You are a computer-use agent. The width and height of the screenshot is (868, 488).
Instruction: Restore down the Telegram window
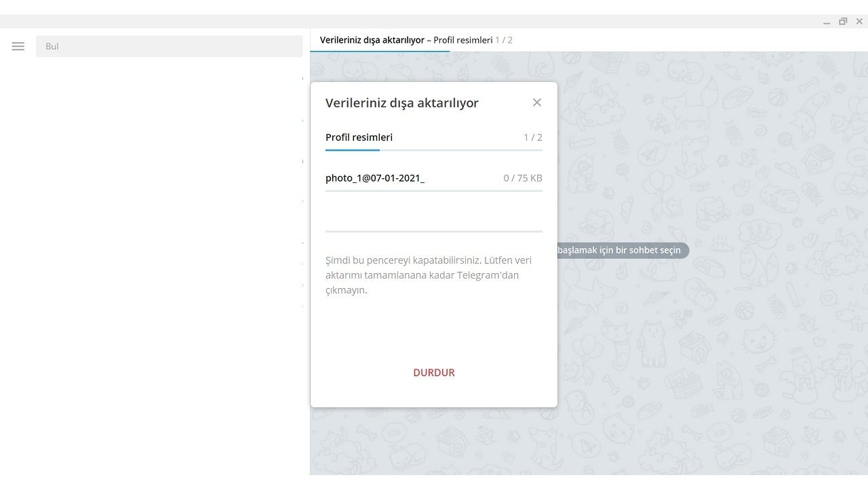[843, 22]
